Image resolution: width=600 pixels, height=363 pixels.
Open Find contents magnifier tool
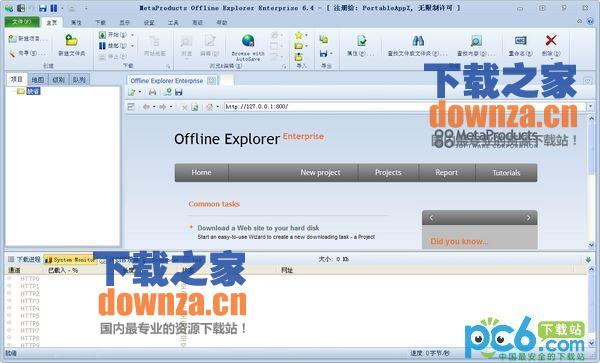click(x=476, y=41)
